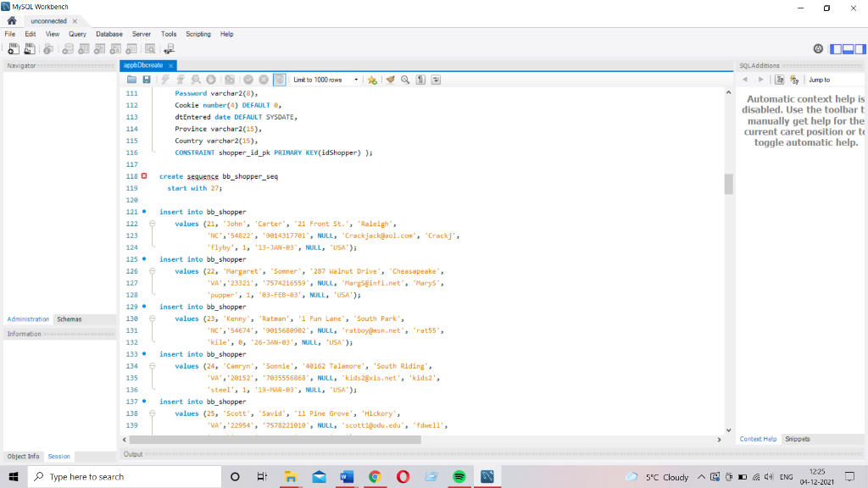Open Workbench preferences with the gear icon
The height and width of the screenshot is (488, 868).
tap(818, 50)
